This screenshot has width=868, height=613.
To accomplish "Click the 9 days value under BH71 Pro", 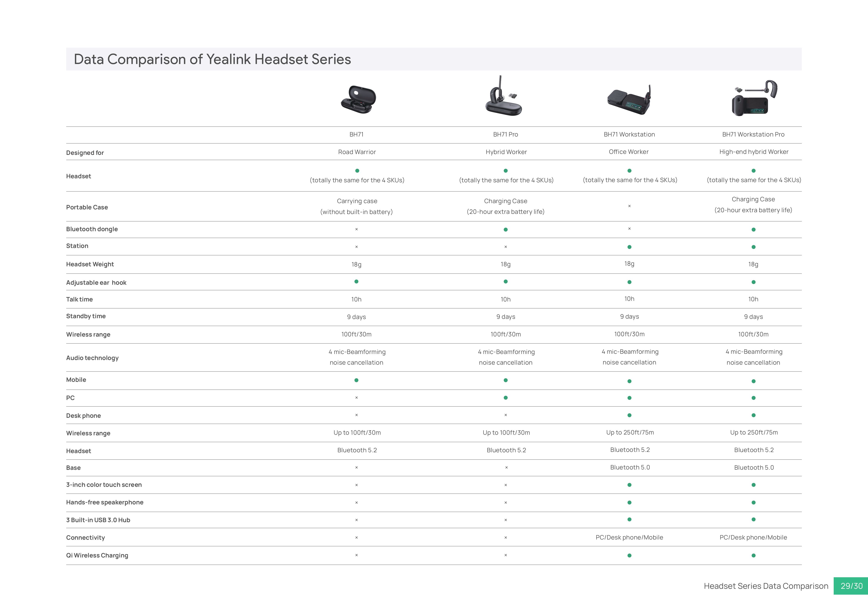I will (x=506, y=317).
